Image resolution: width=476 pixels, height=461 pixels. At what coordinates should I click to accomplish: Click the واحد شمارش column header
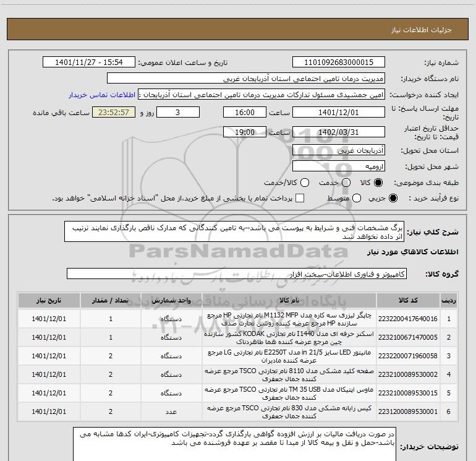tap(171, 301)
